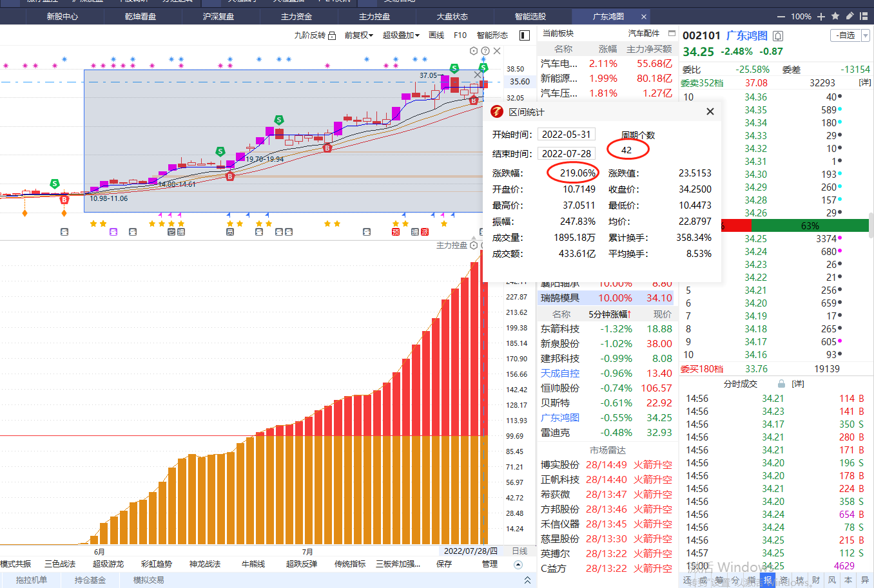Select the 超级游龙 indicator tab
This screenshot has height=588, width=874.
pos(108,564)
